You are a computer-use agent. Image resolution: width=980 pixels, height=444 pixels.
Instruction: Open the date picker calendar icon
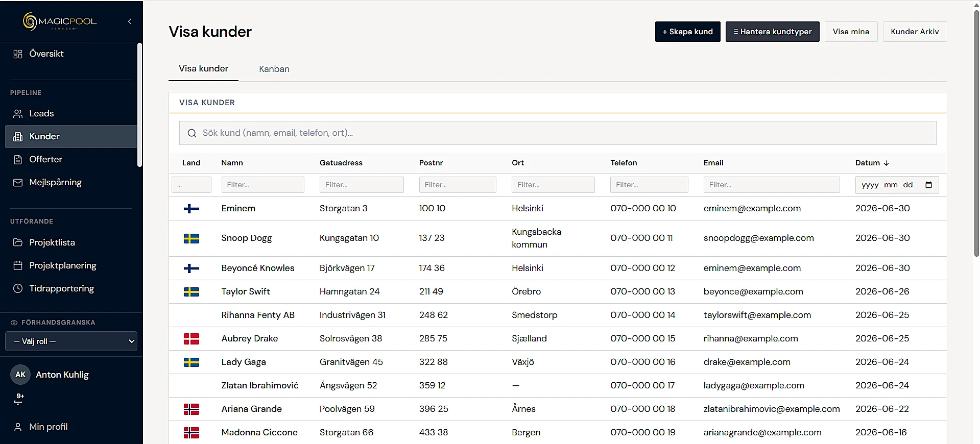(x=928, y=185)
